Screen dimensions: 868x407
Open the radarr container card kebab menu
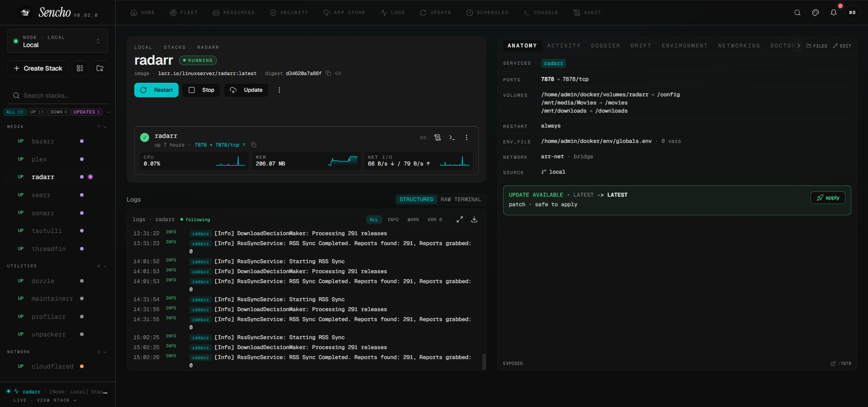(x=467, y=137)
